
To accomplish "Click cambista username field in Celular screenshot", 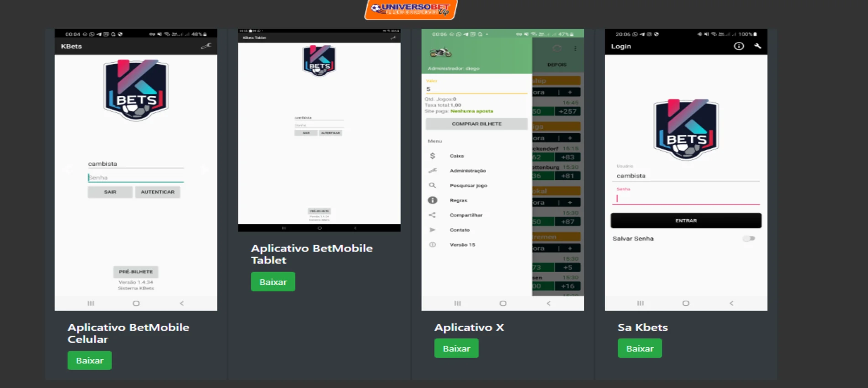I will 136,163.
